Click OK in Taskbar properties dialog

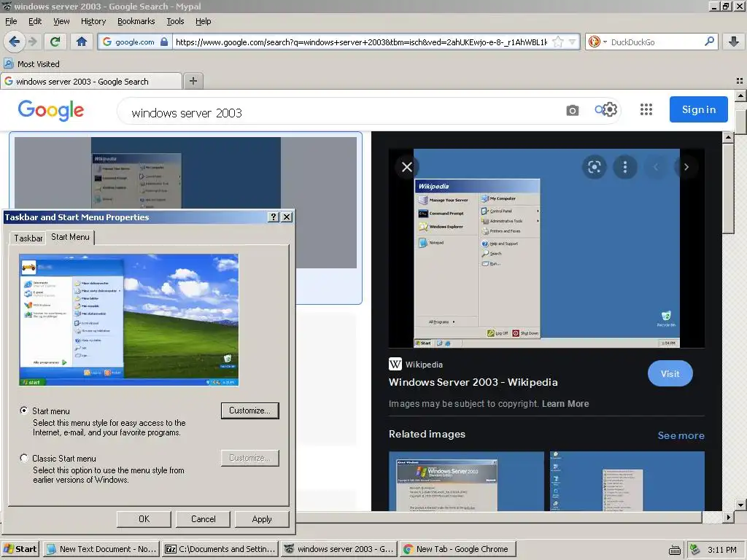click(144, 519)
